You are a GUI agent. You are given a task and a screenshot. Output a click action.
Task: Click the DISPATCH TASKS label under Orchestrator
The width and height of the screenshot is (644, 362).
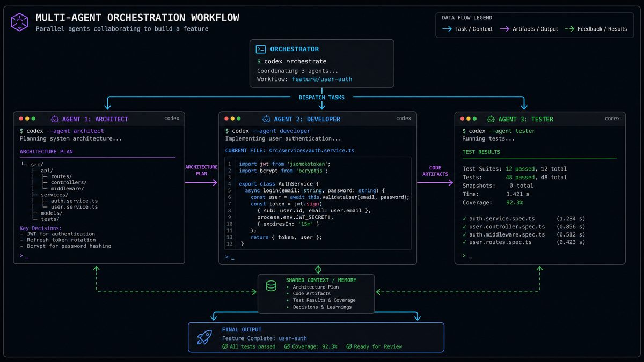pyautogui.click(x=321, y=98)
